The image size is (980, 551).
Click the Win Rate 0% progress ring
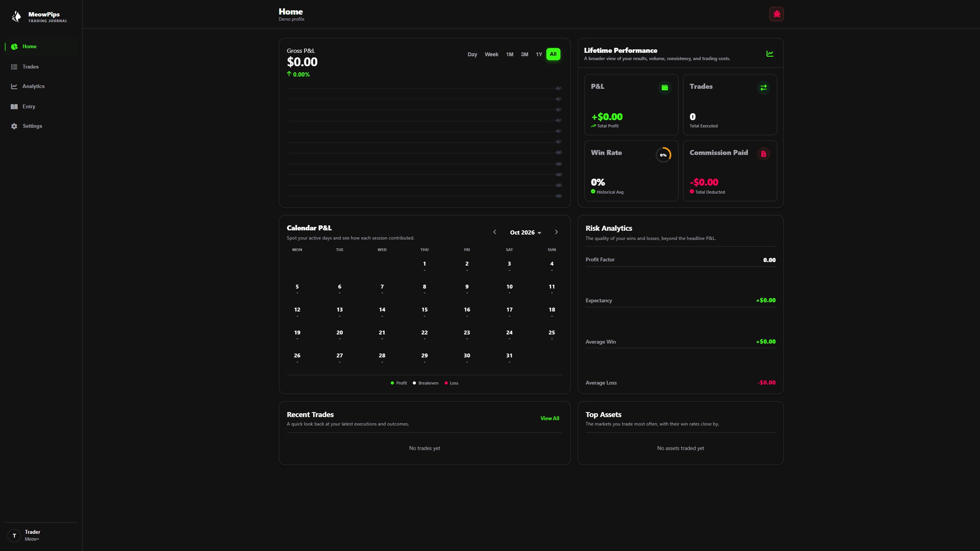pyautogui.click(x=663, y=155)
